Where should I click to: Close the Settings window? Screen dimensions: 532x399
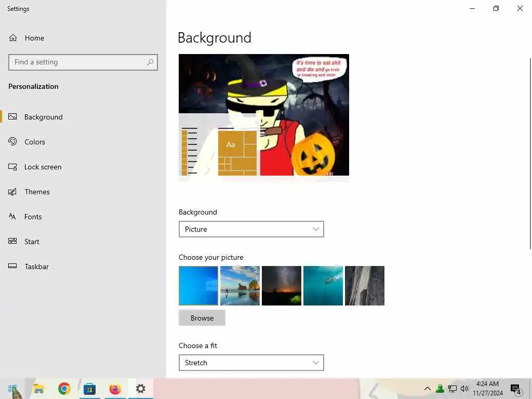pos(520,8)
